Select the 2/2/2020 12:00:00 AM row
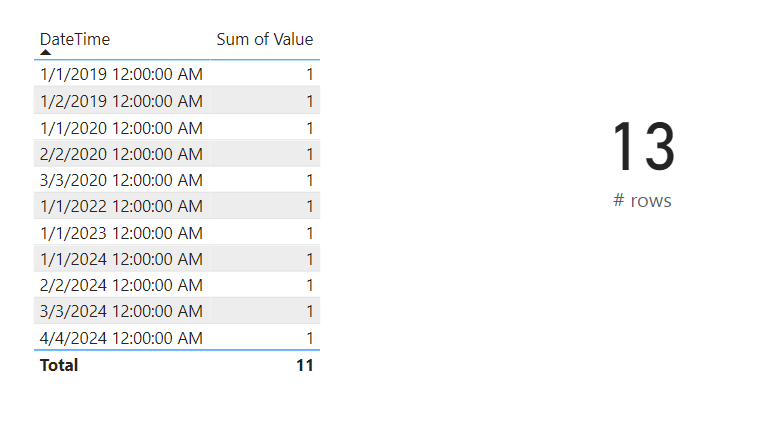Viewport: 777px width, 443px height. point(121,154)
